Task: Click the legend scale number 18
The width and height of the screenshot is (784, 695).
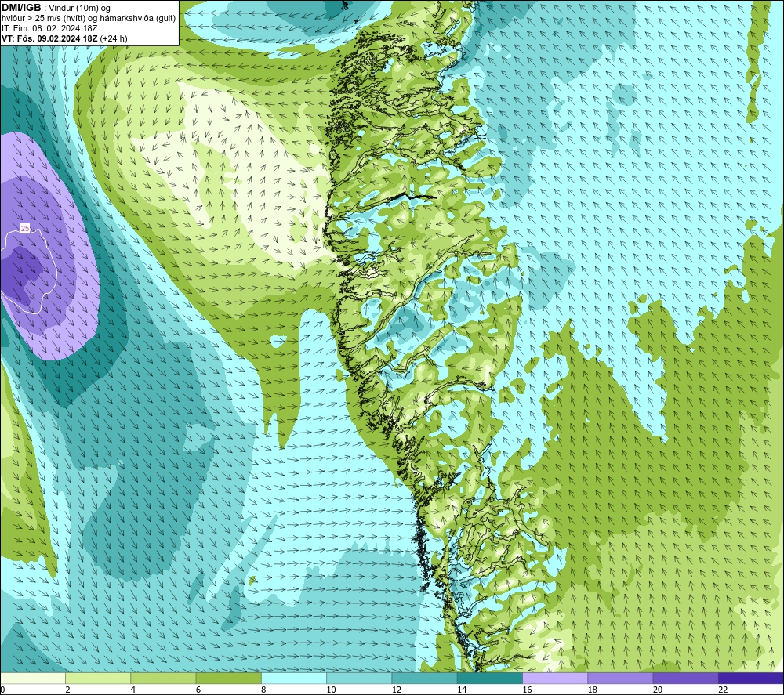Action: click(592, 690)
